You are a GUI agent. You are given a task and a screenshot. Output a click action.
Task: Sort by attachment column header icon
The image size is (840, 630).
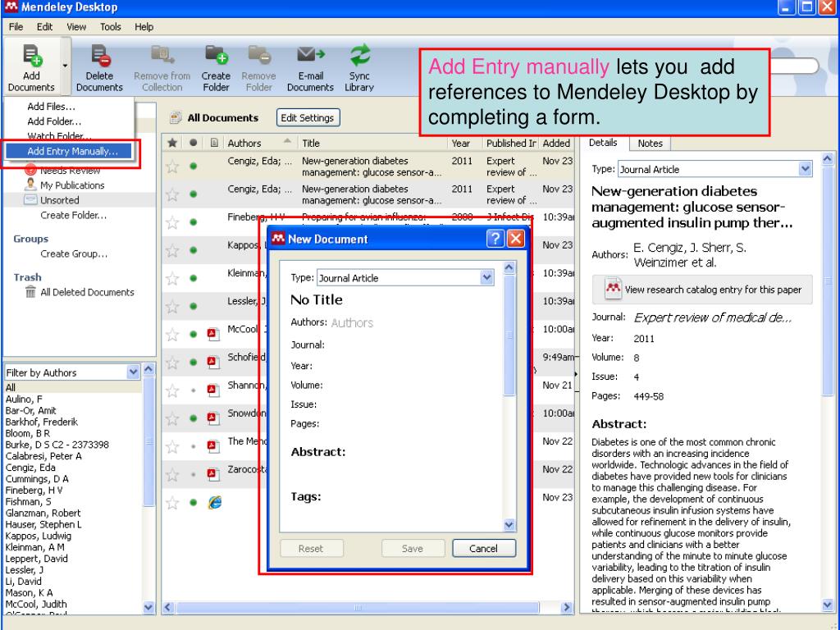214,143
